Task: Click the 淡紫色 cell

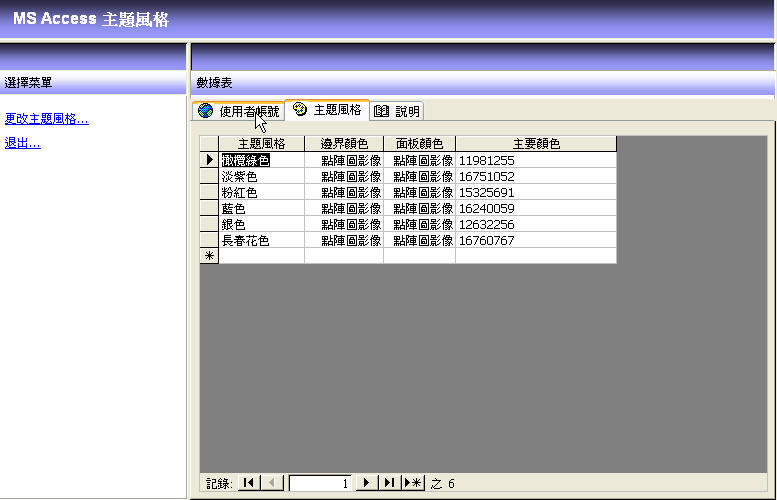Action: [261, 176]
